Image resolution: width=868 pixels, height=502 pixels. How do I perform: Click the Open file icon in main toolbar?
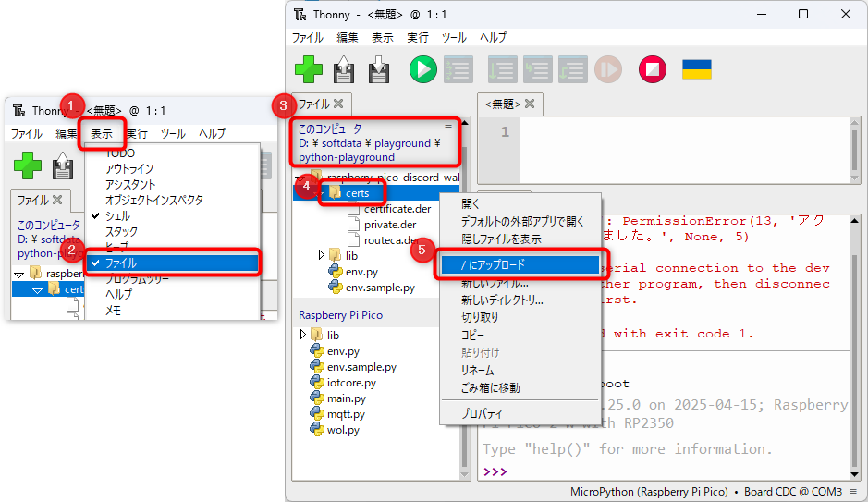tap(344, 69)
